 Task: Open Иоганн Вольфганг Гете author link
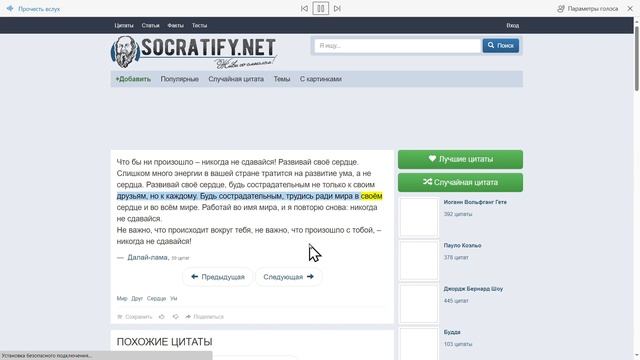pyautogui.click(x=475, y=202)
